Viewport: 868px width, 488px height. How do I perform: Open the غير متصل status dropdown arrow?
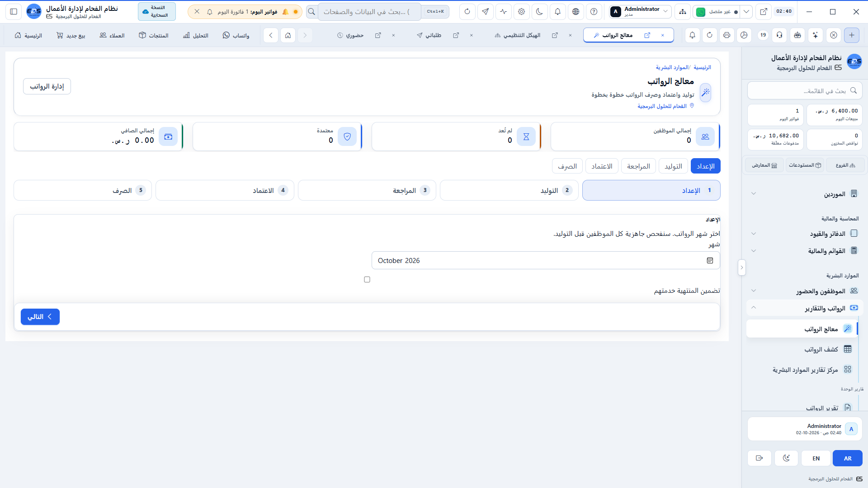tap(746, 12)
